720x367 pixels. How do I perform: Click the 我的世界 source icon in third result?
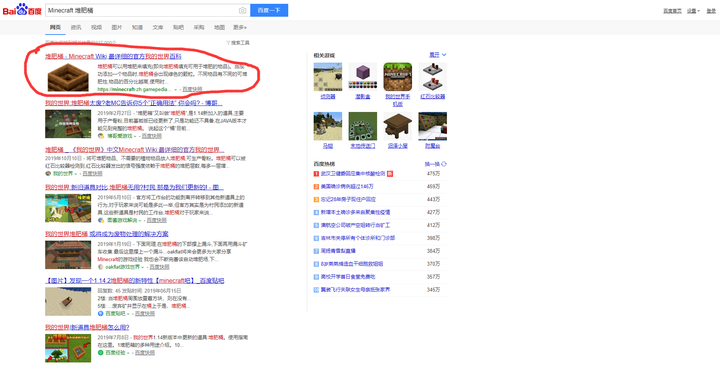point(48,174)
